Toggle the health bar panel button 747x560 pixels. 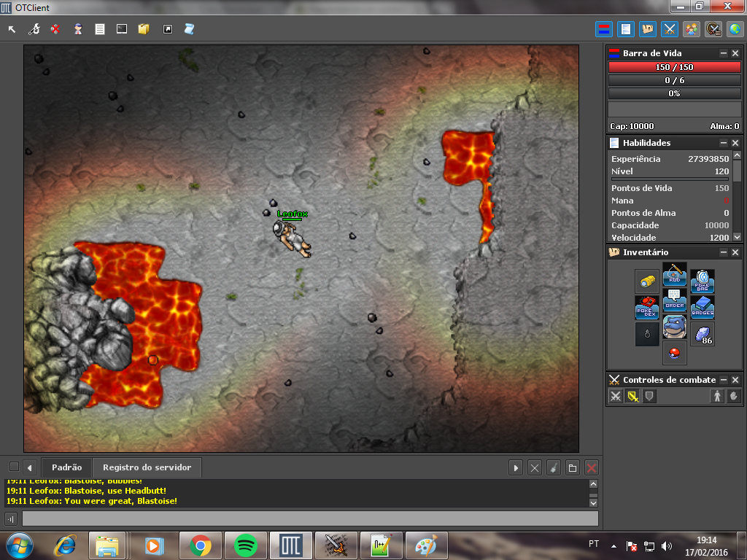603,29
